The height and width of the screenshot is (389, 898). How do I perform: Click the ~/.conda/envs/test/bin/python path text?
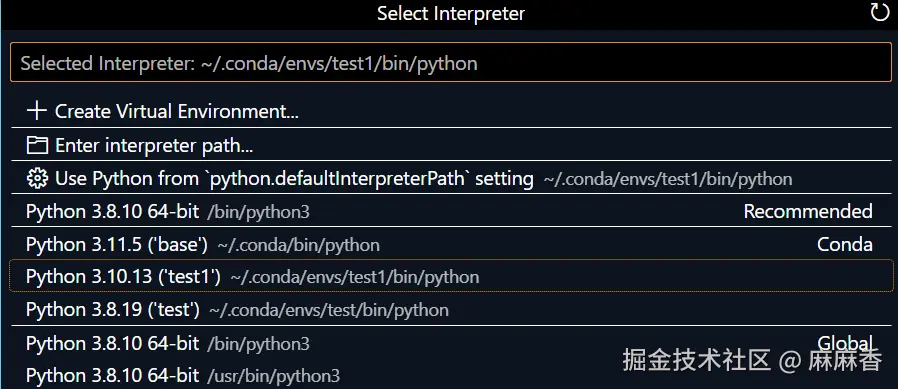tap(329, 311)
